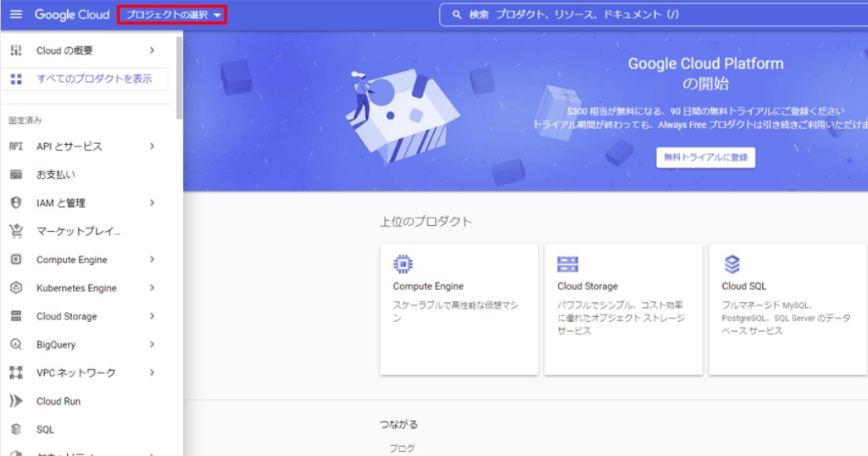Expand the Cloud Storage submenu chevron
Screen dimensions: 868x456
(x=152, y=316)
